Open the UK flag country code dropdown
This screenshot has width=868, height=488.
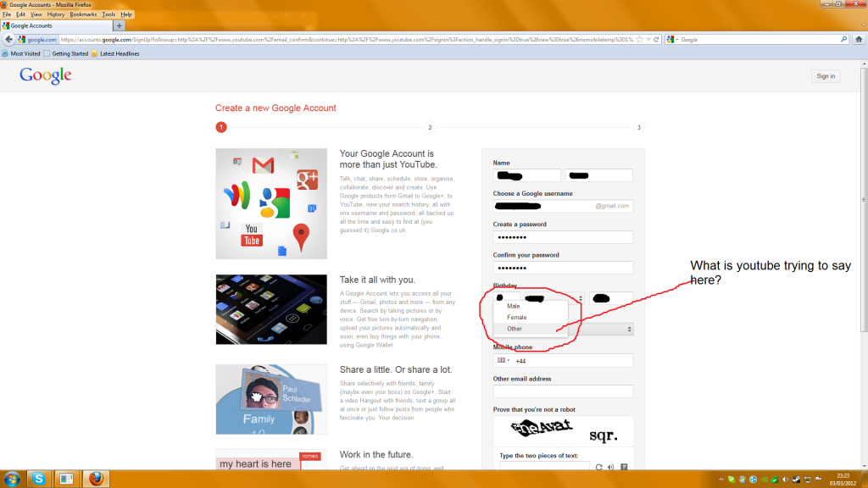click(504, 360)
